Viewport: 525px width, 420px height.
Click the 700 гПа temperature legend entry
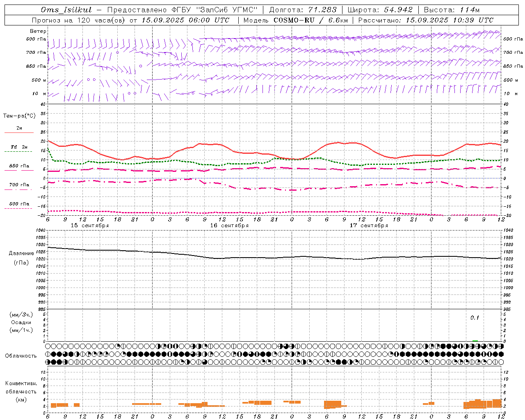(x=19, y=185)
